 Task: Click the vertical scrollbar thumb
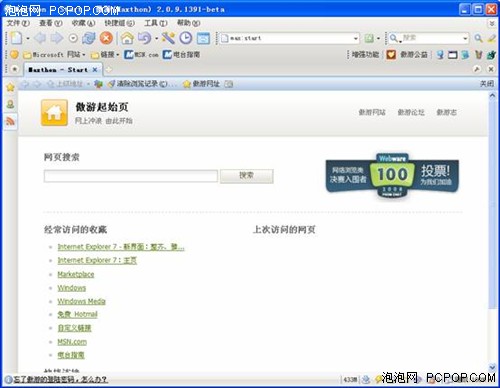tap(492, 205)
